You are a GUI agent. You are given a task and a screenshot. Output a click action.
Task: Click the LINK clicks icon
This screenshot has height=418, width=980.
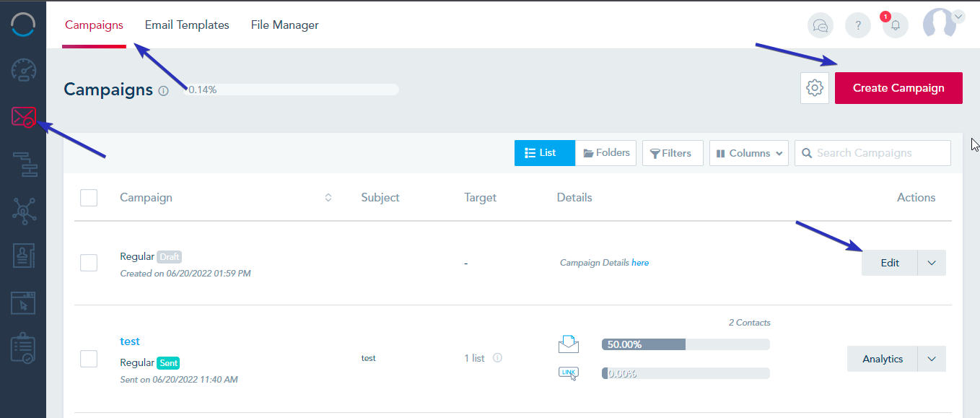[569, 373]
